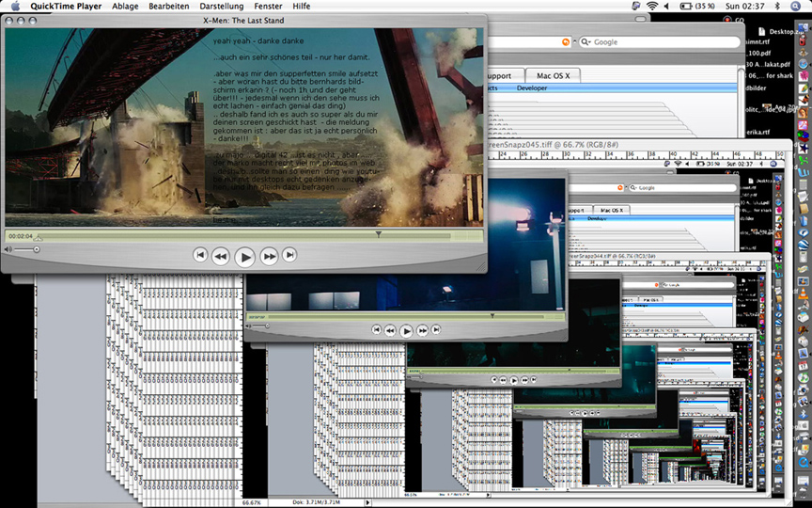Open the Ablage menu
Image resolution: width=812 pixels, height=508 pixels.
[124, 7]
